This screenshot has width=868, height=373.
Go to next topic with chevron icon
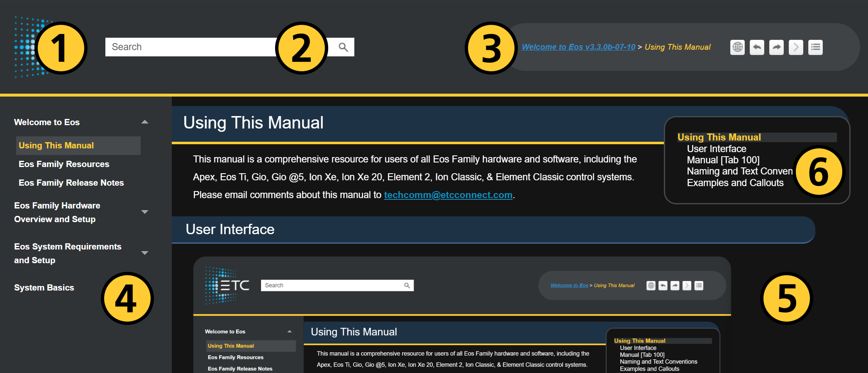[x=796, y=47]
